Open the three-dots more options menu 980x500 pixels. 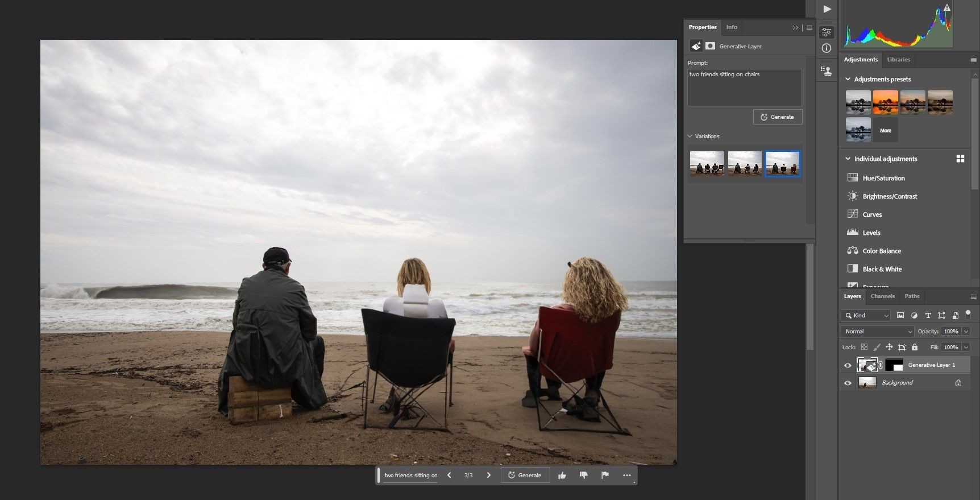click(x=626, y=476)
